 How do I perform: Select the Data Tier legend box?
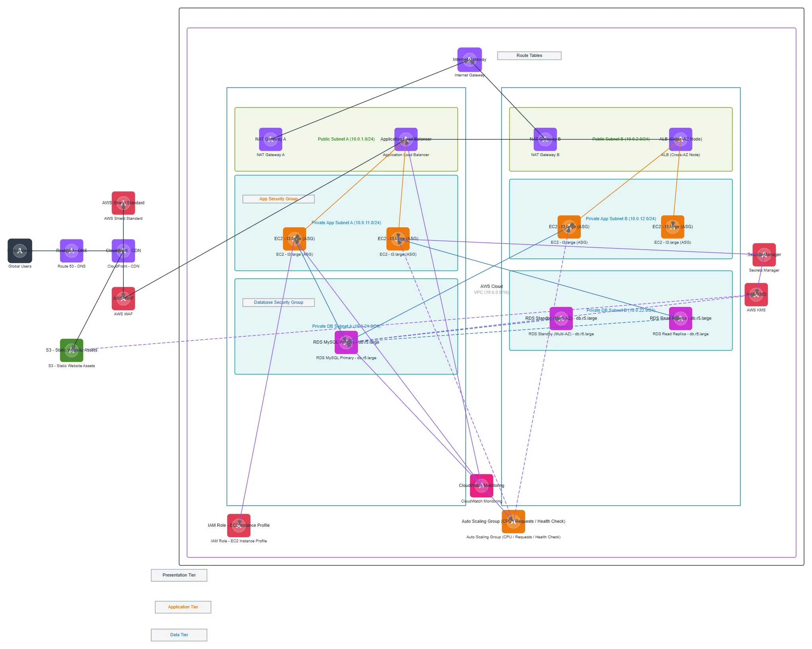click(179, 635)
